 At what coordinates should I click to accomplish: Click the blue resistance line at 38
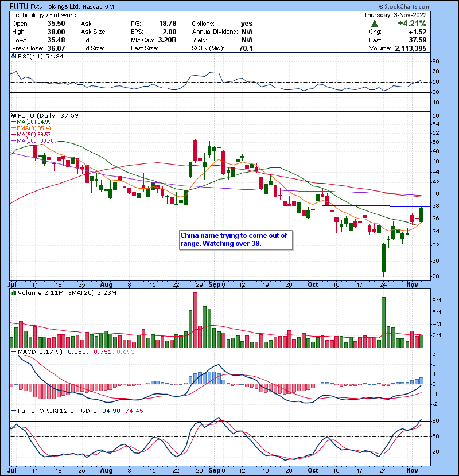tap(376, 206)
